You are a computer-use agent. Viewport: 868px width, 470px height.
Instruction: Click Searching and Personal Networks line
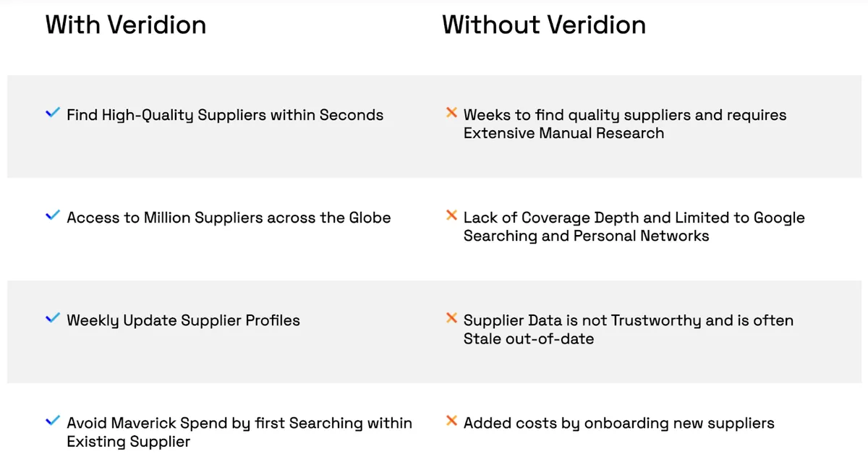click(587, 236)
